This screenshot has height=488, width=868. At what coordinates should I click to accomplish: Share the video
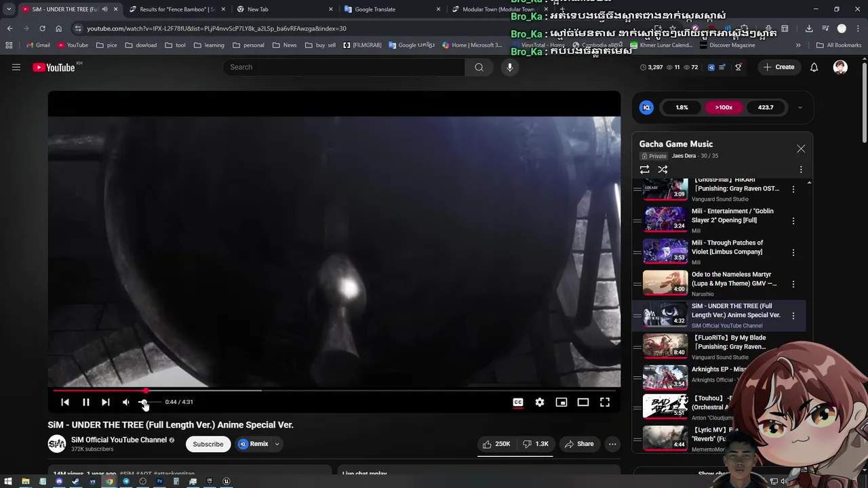pos(579,444)
